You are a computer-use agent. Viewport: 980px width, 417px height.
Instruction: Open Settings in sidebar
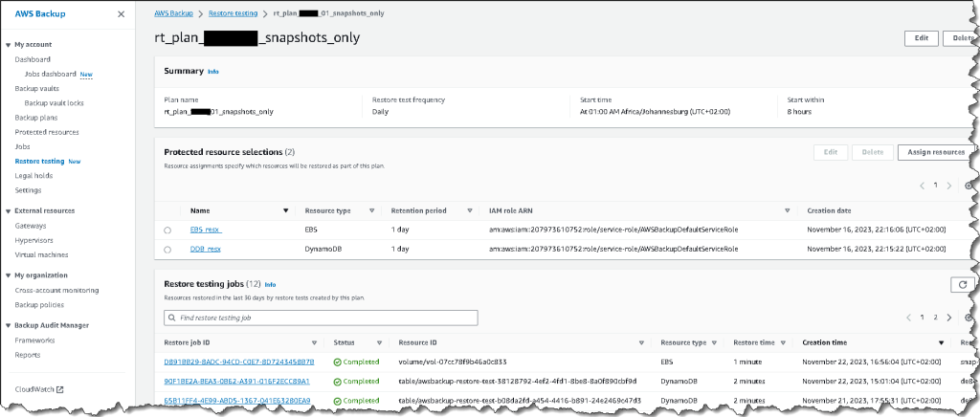pos(28,190)
